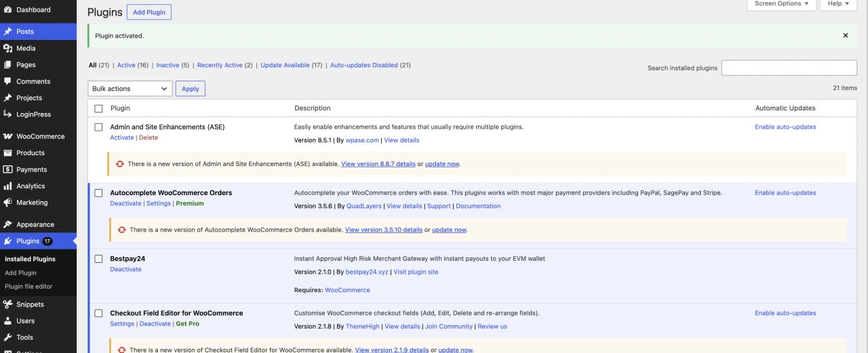The width and height of the screenshot is (868, 353).
Task: Visit plugin site for Bestpay24
Action: [416, 272]
